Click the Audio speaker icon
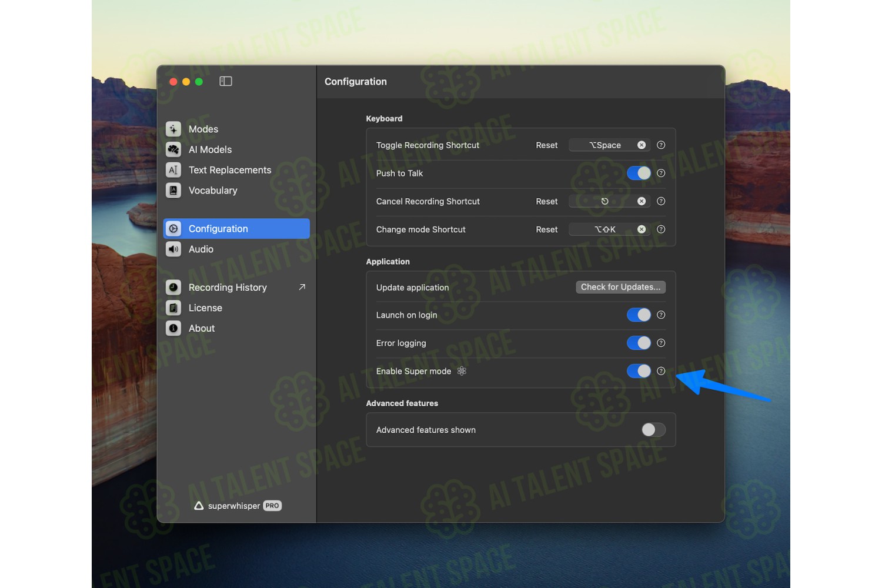Viewport: 882px width, 588px height. [173, 249]
